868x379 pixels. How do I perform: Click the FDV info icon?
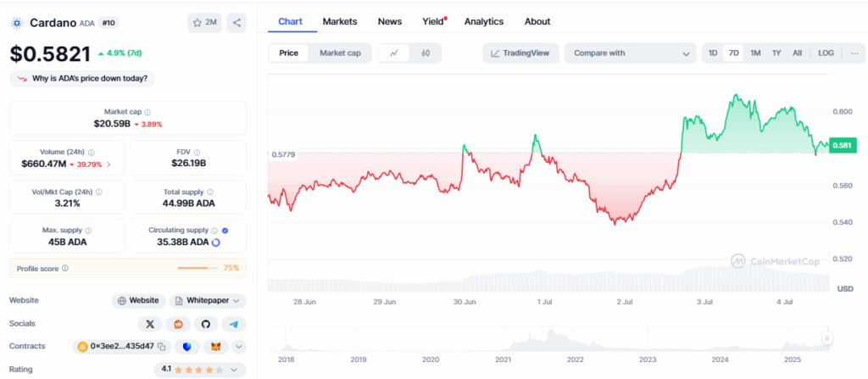tap(197, 152)
